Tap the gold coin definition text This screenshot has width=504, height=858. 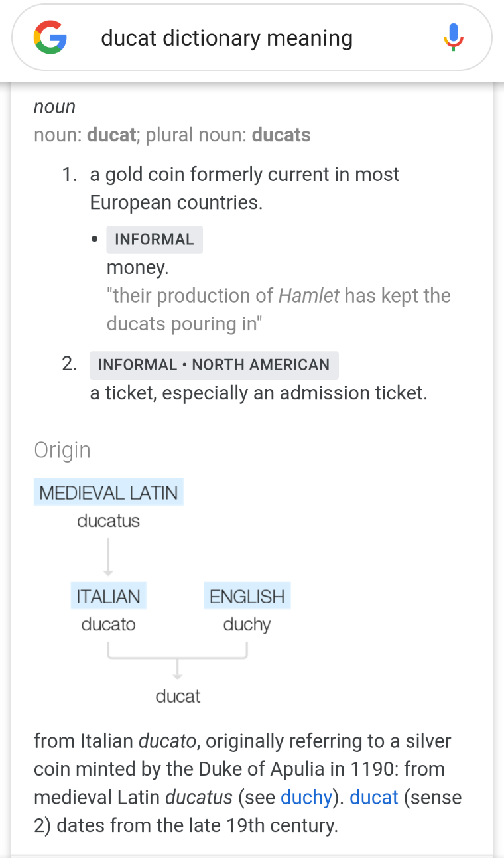point(245,188)
